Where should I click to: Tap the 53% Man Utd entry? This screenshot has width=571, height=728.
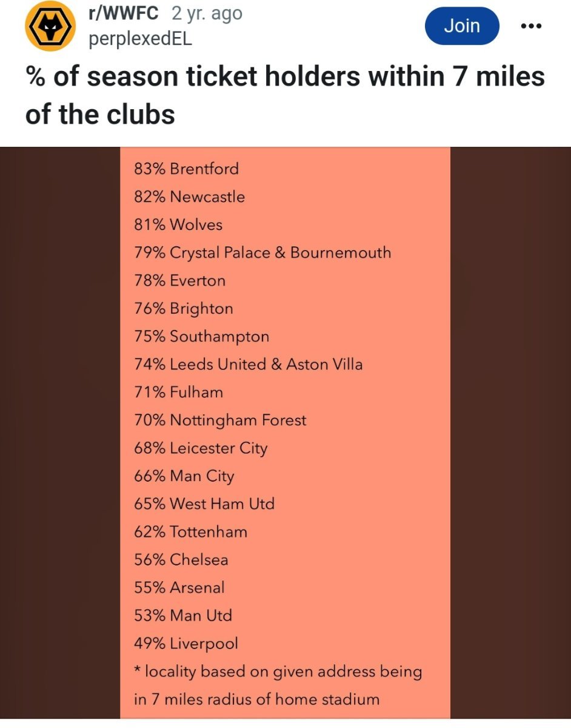pyautogui.click(x=183, y=615)
